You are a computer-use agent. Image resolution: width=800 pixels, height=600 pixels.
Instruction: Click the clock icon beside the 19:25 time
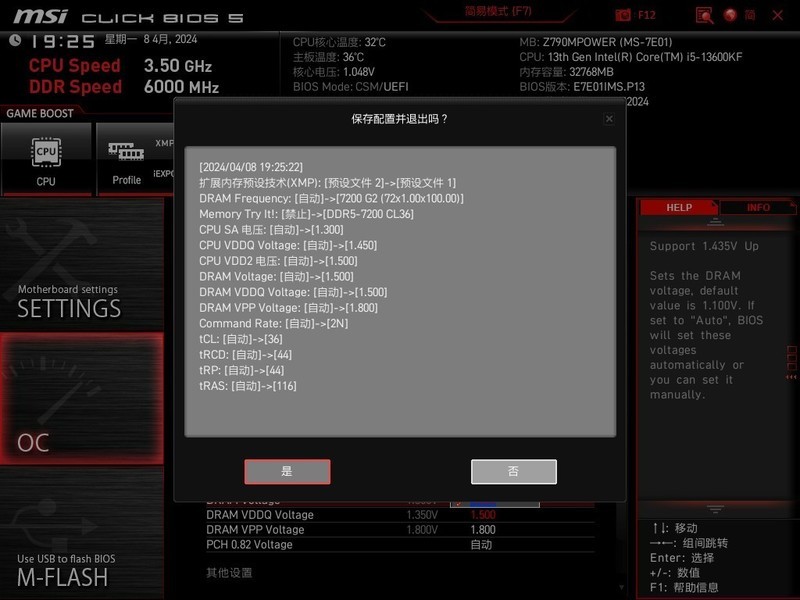coord(16,41)
